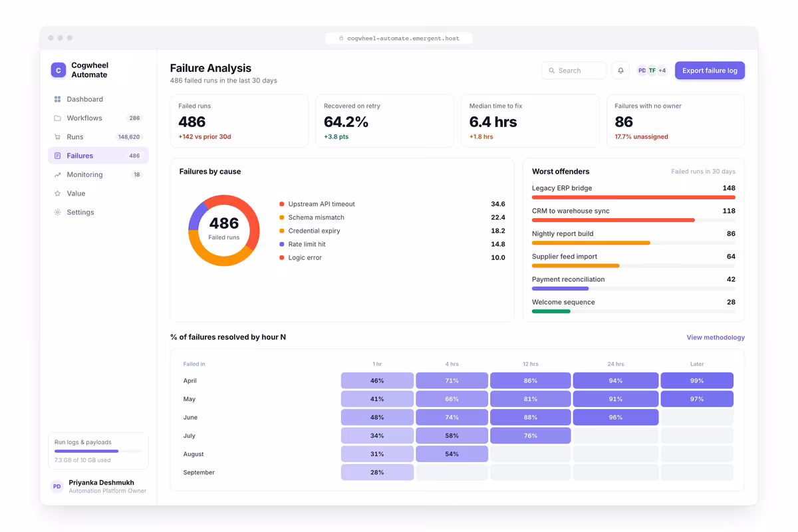Open the Monitoring section
The image size is (798, 532).
[x=98, y=175]
